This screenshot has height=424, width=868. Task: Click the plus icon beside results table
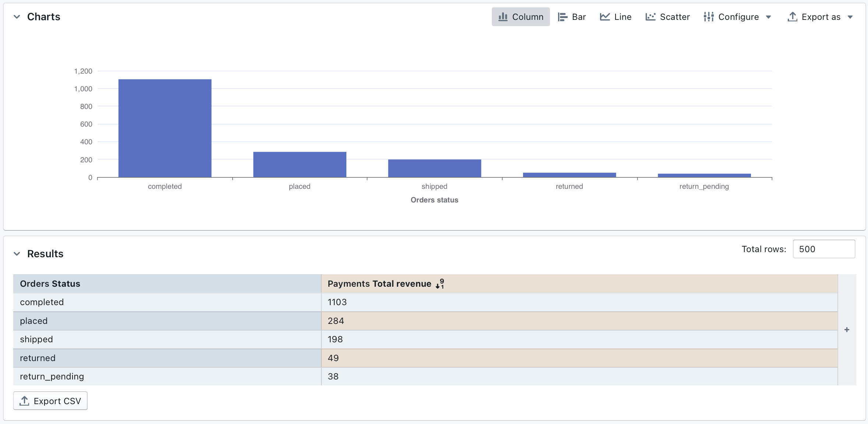click(x=847, y=330)
